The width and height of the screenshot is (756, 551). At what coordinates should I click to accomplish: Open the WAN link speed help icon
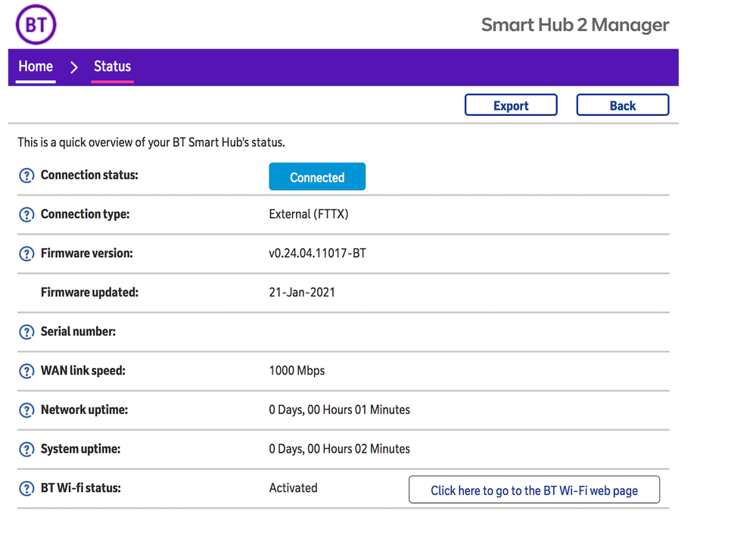pyautogui.click(x=26, y=372)
